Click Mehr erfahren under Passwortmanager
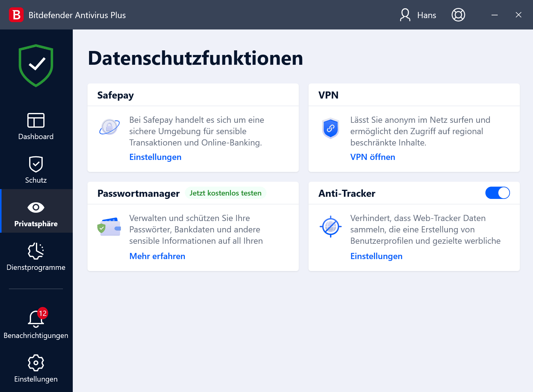 point(157,256)
